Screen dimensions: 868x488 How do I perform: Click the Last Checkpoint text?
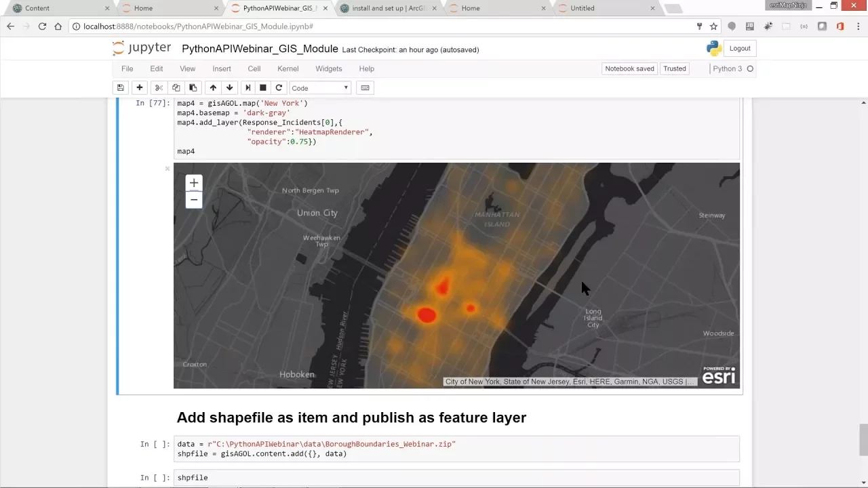coord(410,49)
